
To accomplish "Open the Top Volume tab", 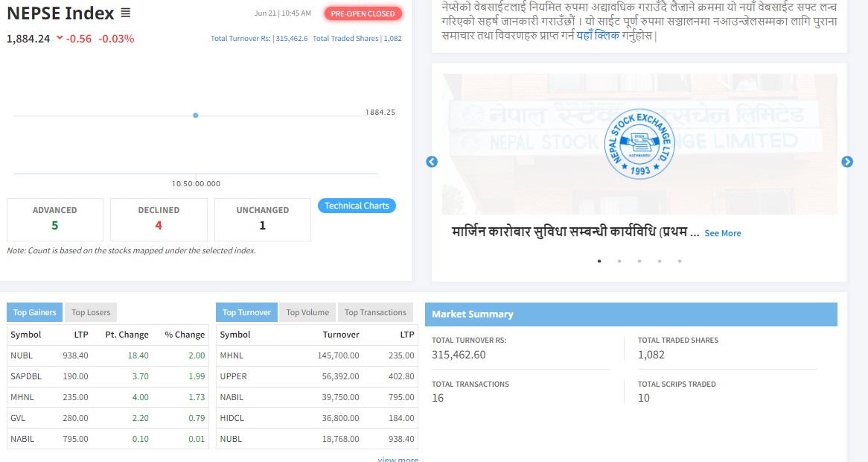I will pos(307,312).
